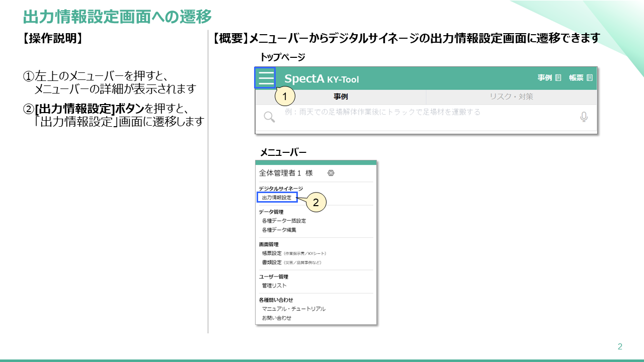The width and height of the screenshot is (644, 362).
Task: Click the お問い合わせ link
Action: point(277,318)
